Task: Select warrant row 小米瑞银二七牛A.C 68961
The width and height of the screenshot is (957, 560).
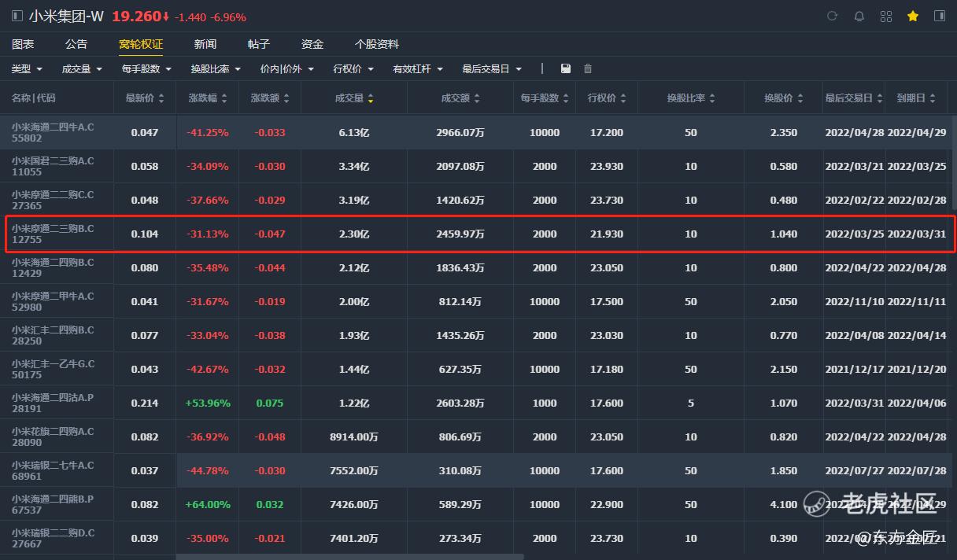Action: coord(475,470)
